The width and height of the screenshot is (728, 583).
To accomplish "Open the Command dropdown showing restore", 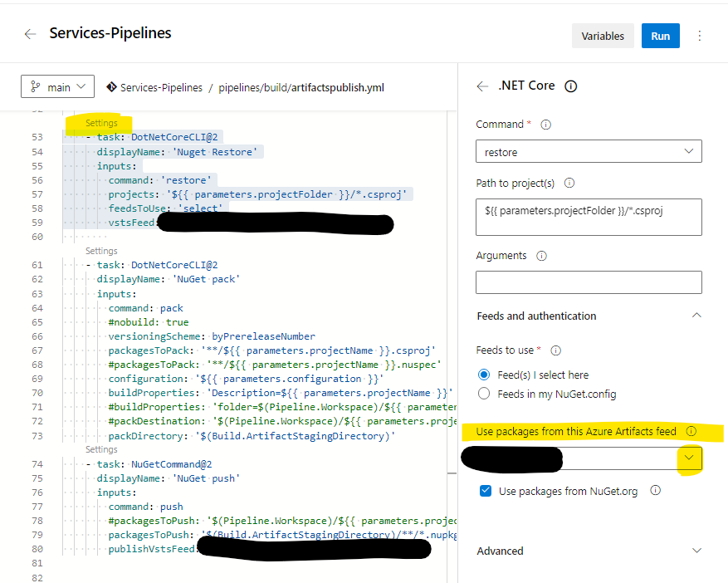I will 589,151.
